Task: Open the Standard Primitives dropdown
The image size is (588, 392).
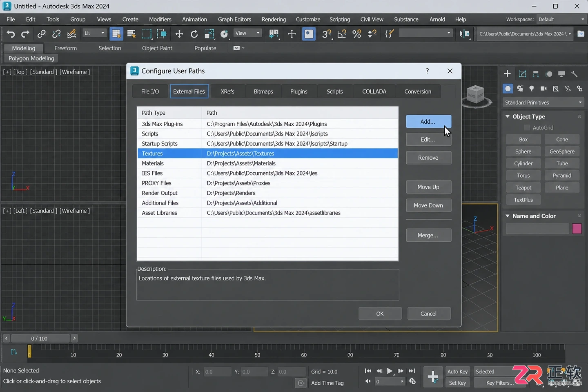Action: point(543,102)
